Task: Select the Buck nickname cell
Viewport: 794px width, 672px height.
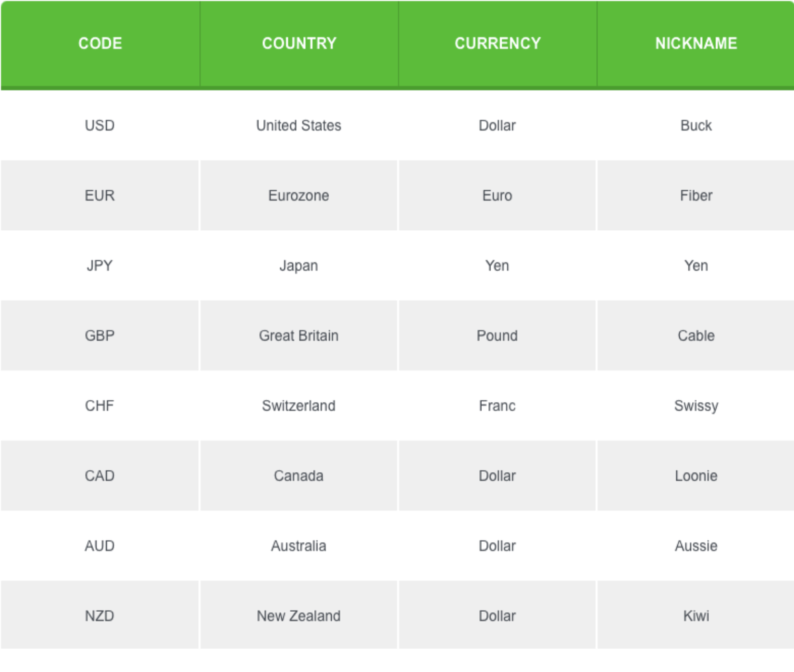Action: tap(696, 126)
